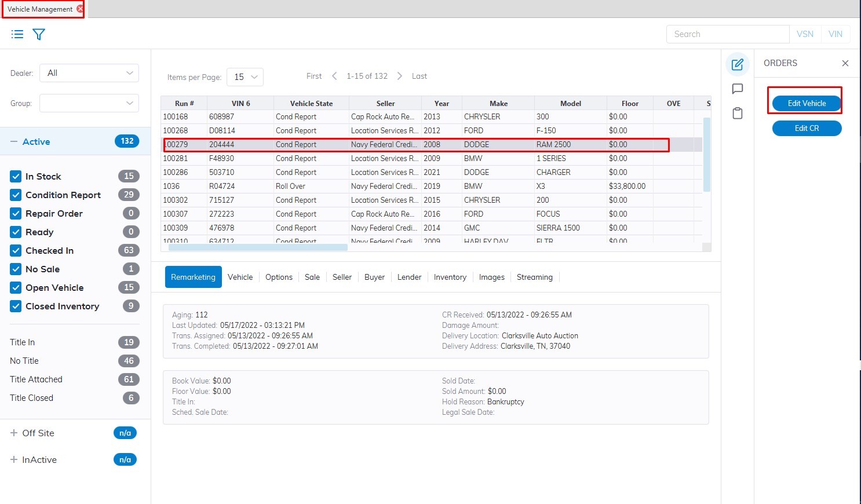Disable the Closed Inventory checkbox
Viewport: 861px width, 504px height.
pyautogui.click(x=16, y=306)
